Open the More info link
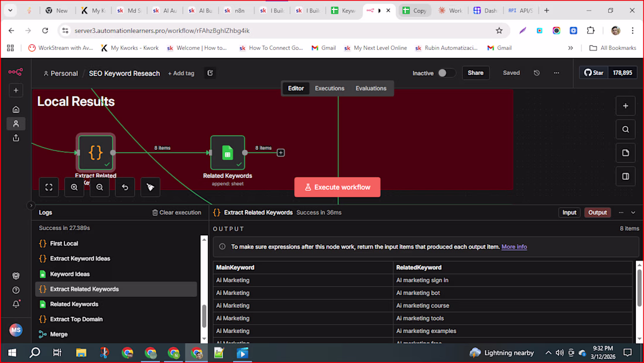Image resolution: width=644 pixels, height=363 pixels. click(514, 247)
